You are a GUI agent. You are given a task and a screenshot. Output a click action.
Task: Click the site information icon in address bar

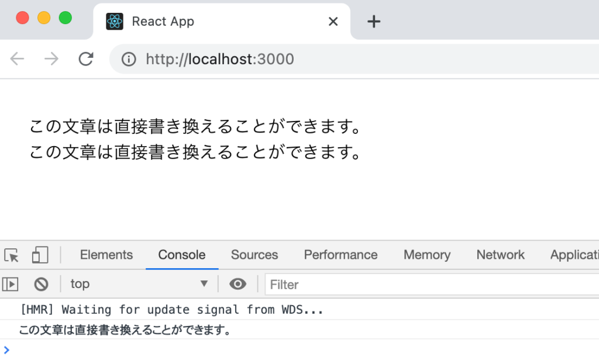coord(128,58)
